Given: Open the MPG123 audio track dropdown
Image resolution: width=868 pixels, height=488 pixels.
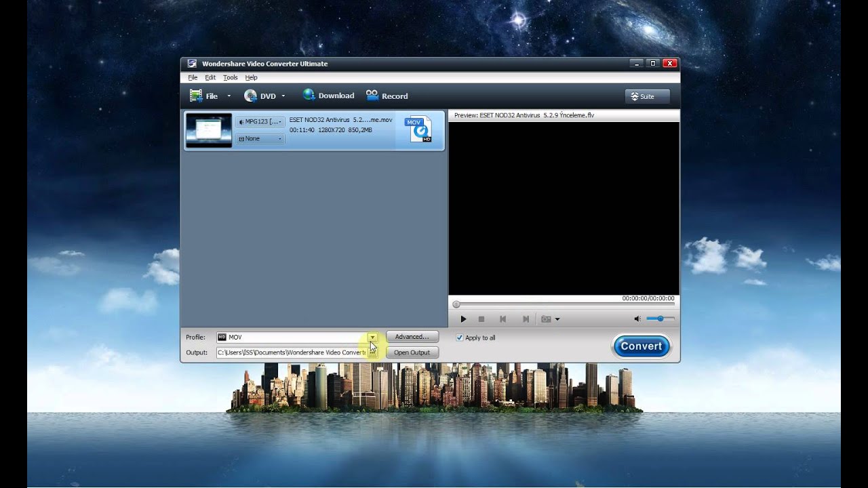Looking at the screenshot, I should click(260, 121).
